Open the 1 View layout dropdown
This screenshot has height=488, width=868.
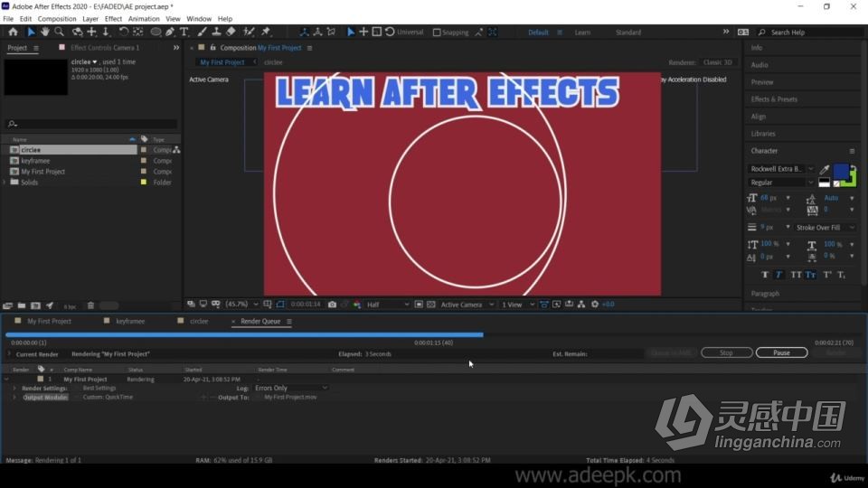click(x=517, y=305)
